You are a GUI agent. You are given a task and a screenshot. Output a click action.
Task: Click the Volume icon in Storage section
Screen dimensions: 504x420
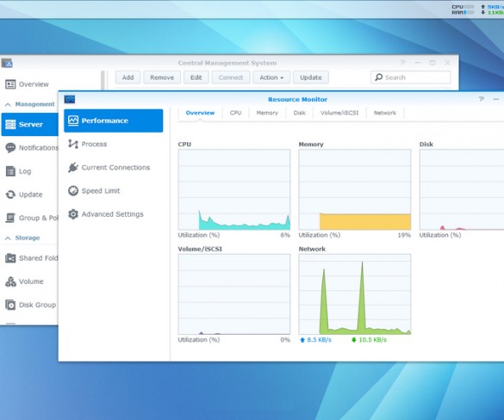10,281
